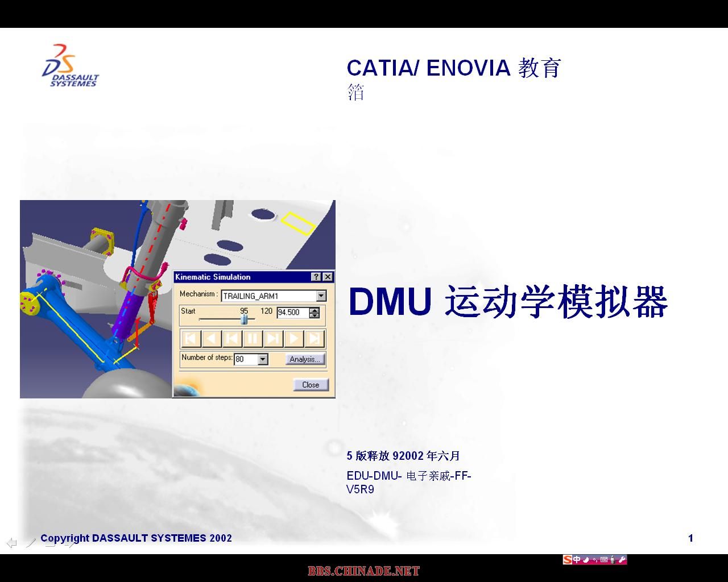Pause the kinematic simulation

[252, 339]
